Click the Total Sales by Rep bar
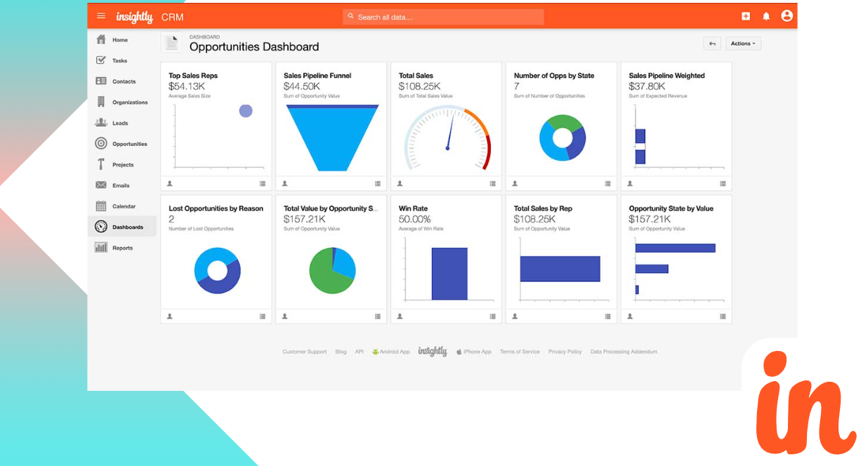Screen dimensions: 868x466 click(x=560, y=269)
